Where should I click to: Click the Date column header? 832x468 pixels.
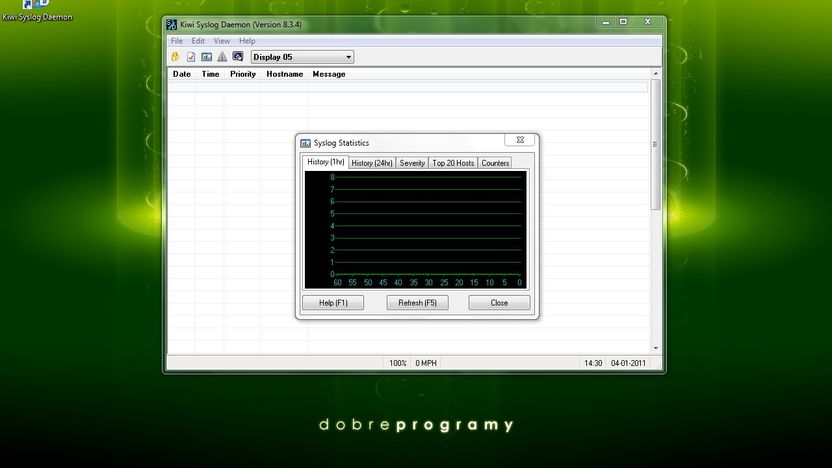pyautogui.click(x=181, y=74)
